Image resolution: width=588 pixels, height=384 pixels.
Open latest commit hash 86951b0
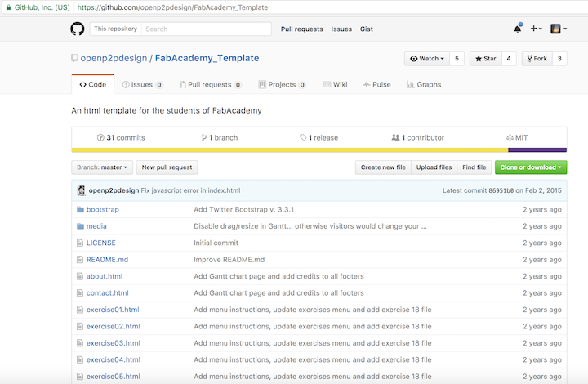tap(501, 190)
